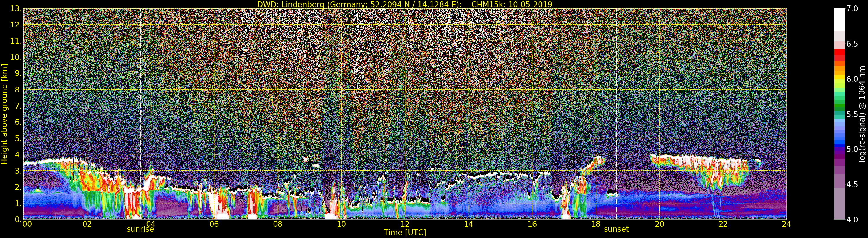Pick the blue colorbar segment near 5.0
This screenshot has width=868, height=238.
[839, 146]
